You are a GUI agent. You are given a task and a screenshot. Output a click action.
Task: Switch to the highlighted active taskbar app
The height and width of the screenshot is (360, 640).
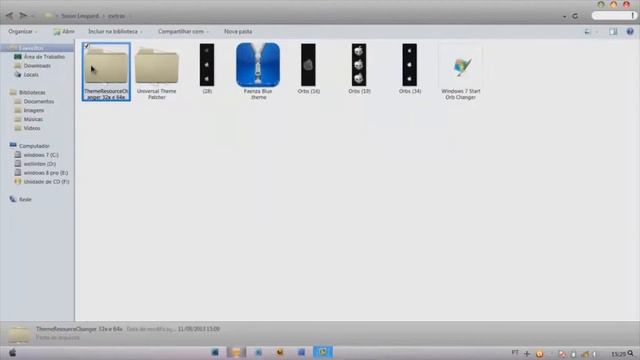pyautogui.click(x=323, y=352)
